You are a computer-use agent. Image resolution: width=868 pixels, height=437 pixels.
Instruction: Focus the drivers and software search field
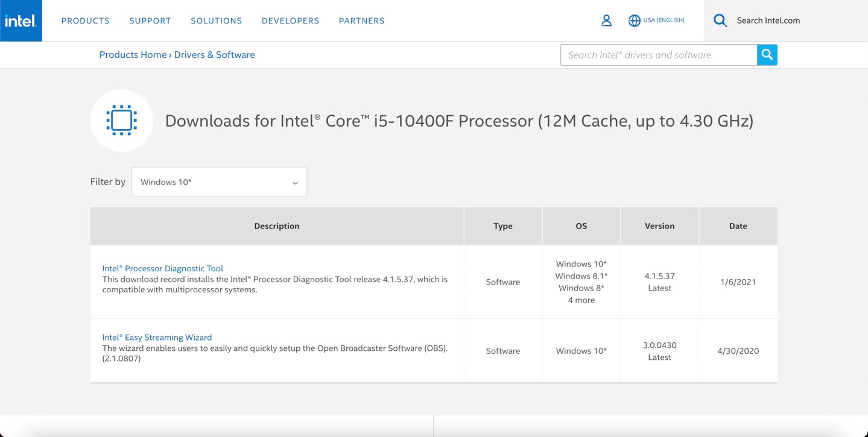pos(658,55)
